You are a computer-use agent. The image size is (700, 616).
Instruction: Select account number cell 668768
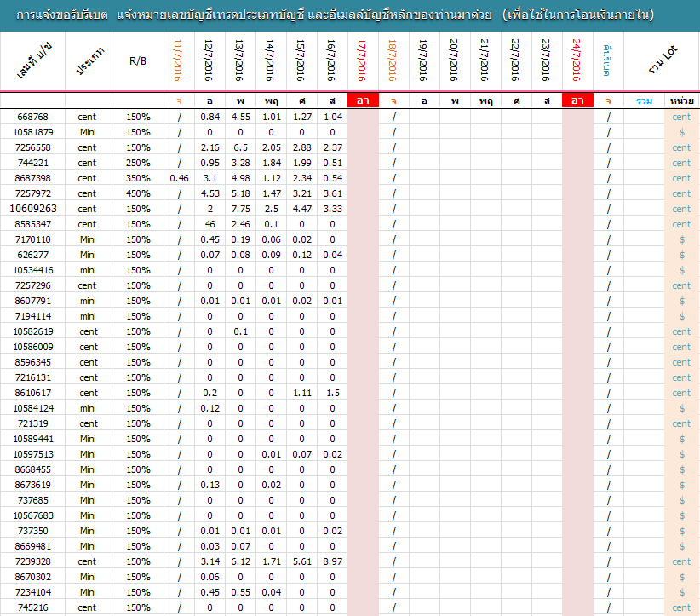click(32, 117)
